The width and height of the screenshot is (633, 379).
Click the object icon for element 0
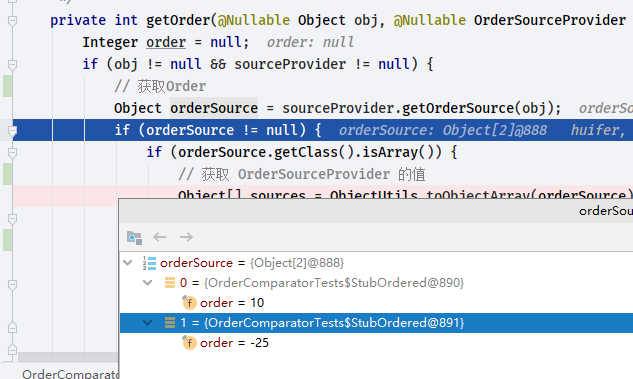170,283
